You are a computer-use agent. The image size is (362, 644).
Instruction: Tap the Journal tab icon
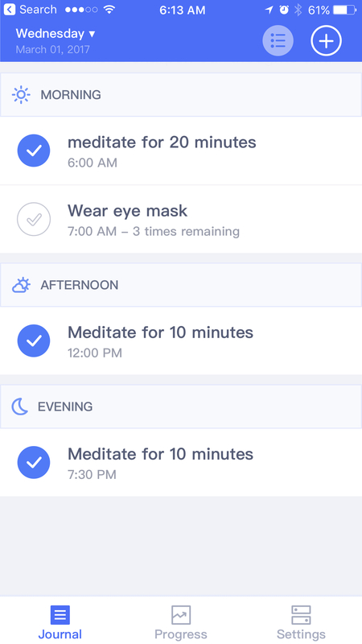click(x=60, y=615)
